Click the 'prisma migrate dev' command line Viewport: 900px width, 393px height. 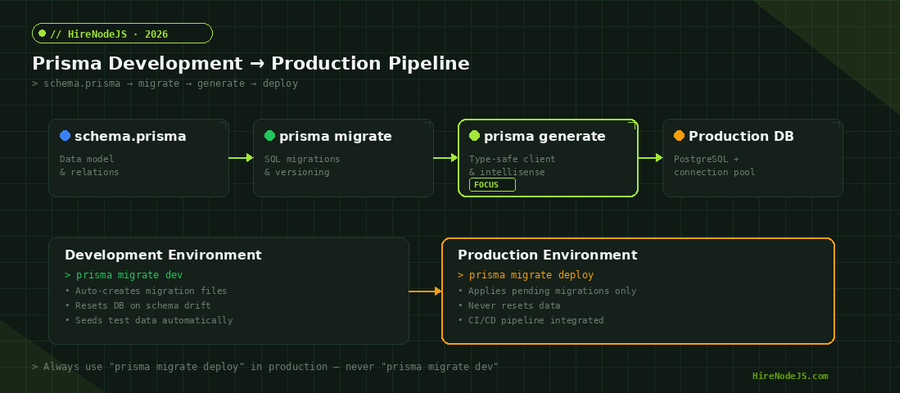tap(124, 275)
